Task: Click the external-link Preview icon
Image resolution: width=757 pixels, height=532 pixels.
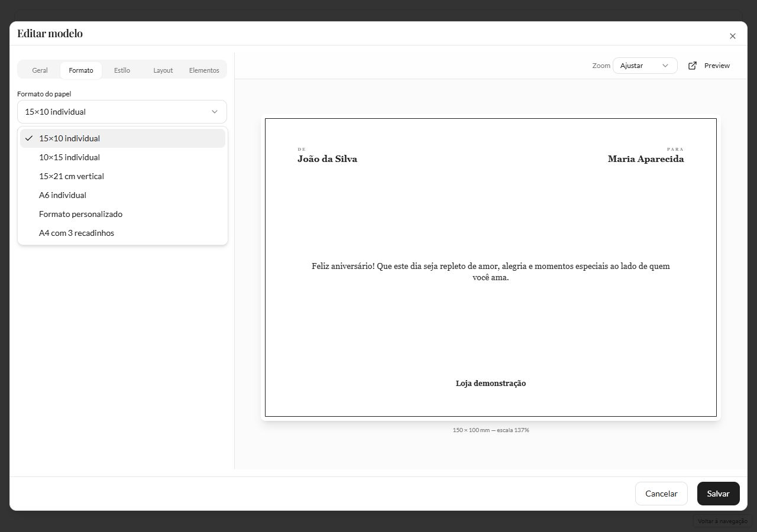Action: click(x=693, y=66)
